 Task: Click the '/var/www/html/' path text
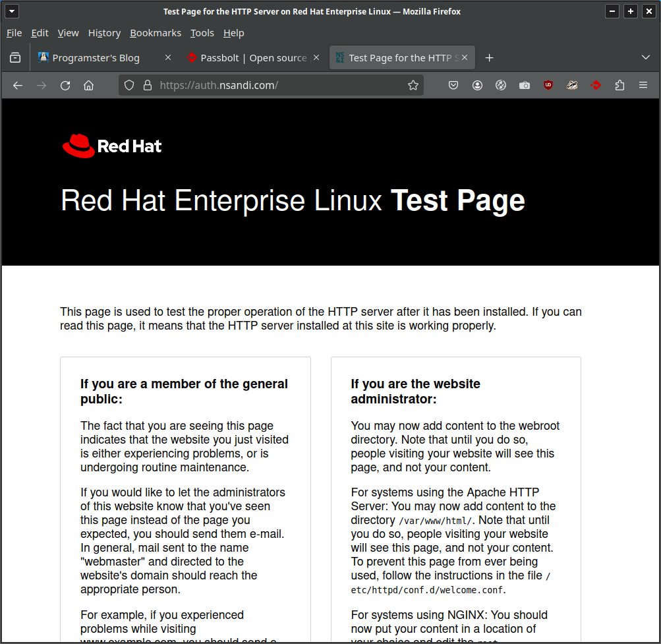(436, 521)
